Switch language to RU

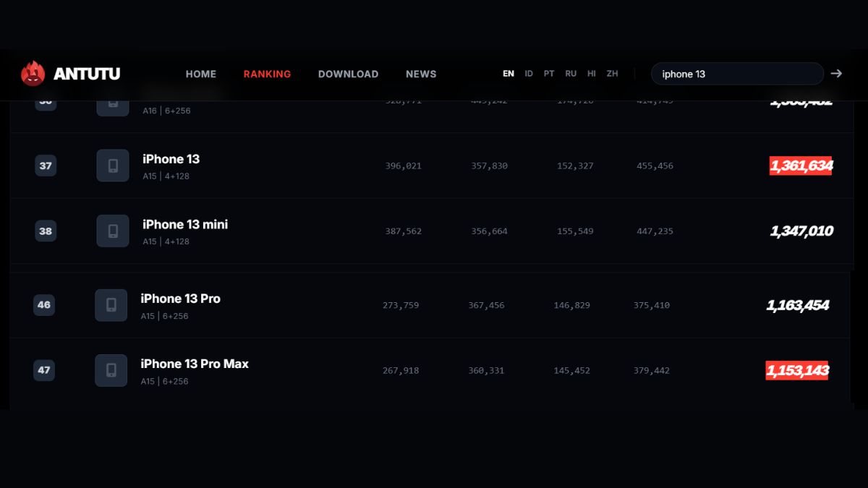coord(571,74)
